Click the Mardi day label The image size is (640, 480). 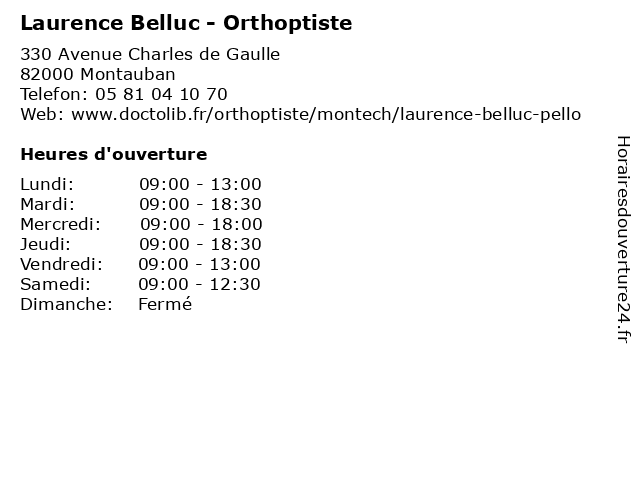point(48,204)
